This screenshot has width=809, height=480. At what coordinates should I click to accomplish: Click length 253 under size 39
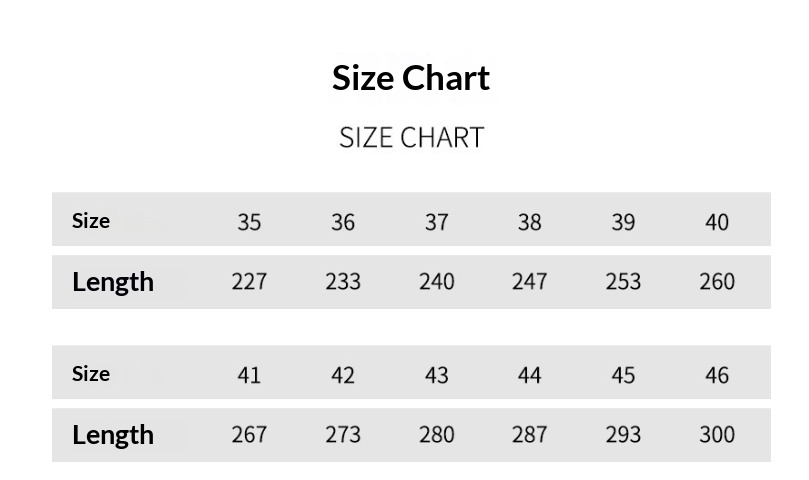(x=623, y=282)
